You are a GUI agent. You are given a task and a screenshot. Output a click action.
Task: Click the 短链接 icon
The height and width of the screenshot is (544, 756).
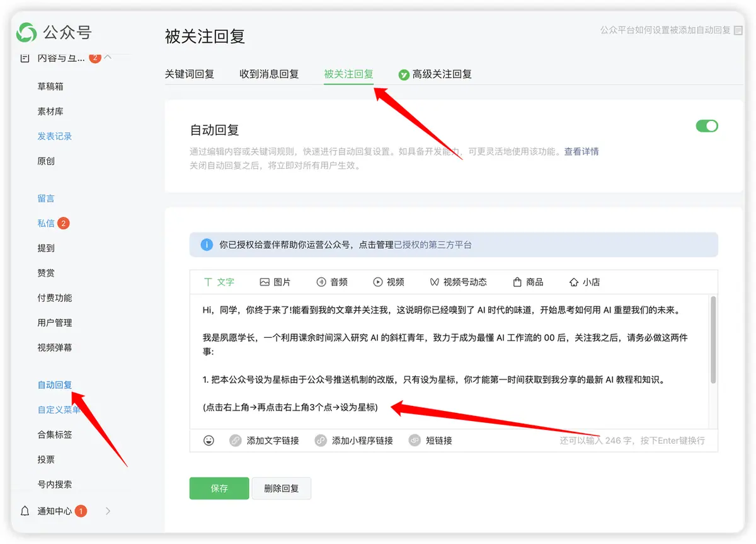(415, 441)
